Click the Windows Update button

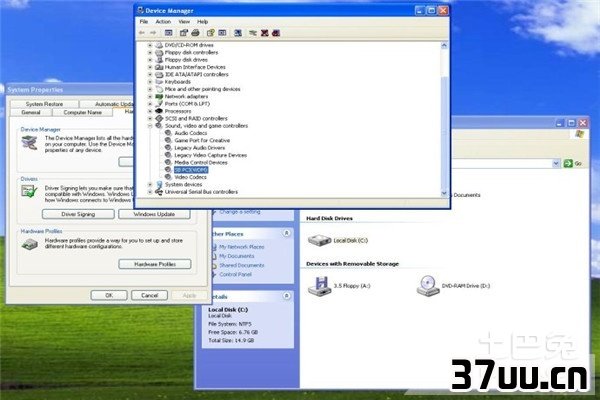(x=154, y=214)
